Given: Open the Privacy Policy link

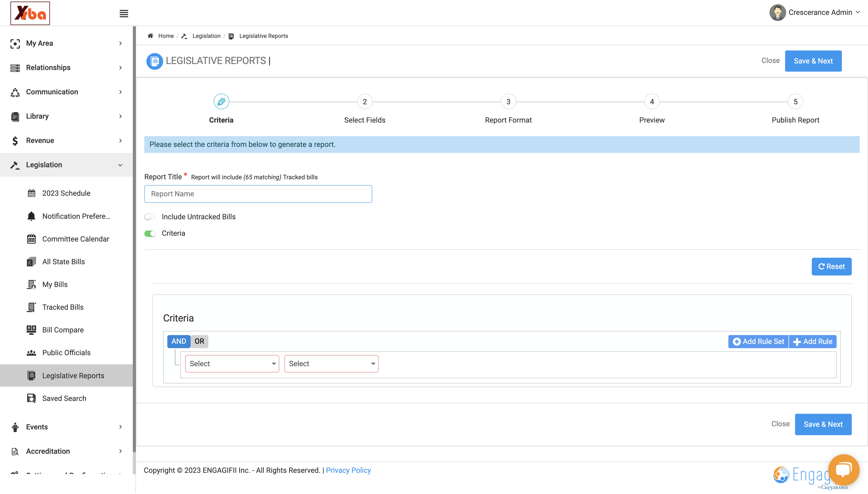Looking at the screenshot, I should click(x=348, y=470).
